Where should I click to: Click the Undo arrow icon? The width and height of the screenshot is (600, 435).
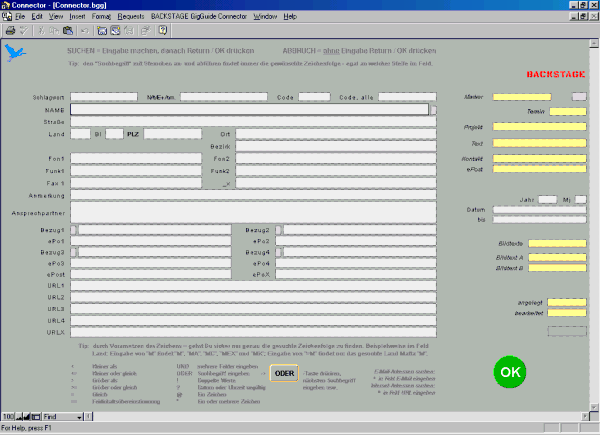pos(87,31)
